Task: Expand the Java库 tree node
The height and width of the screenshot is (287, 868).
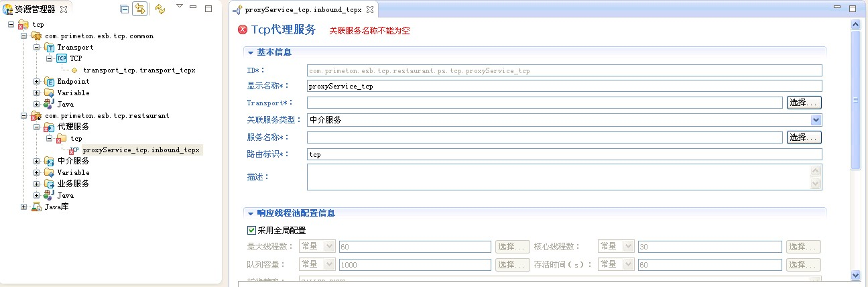Action: pyautogui.click(x=25, y=207)
